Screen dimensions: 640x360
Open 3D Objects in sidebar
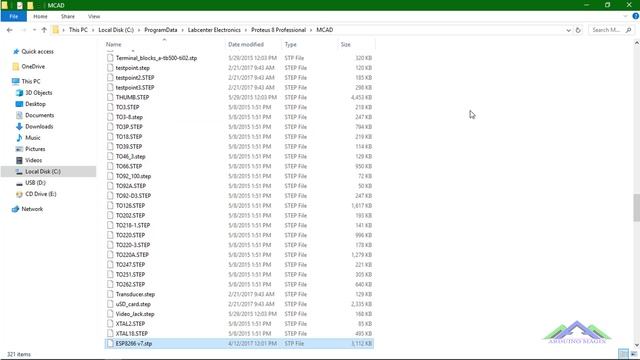[x=38, y=93]
